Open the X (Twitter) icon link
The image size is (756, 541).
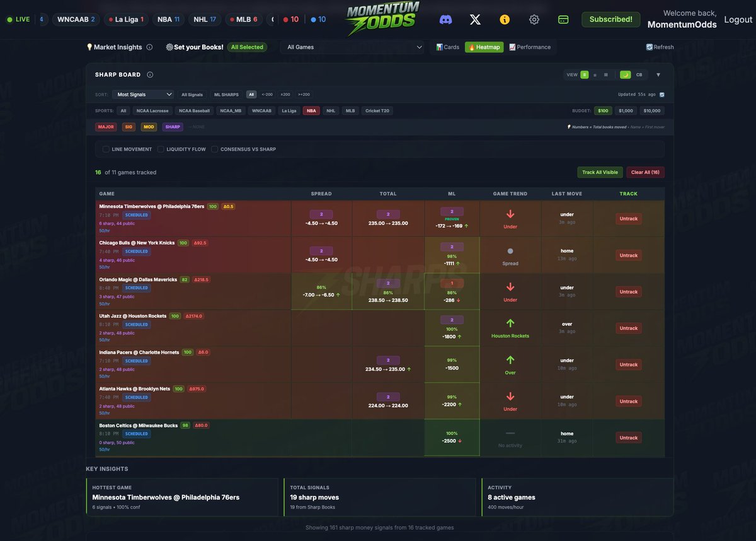(475, 20)
